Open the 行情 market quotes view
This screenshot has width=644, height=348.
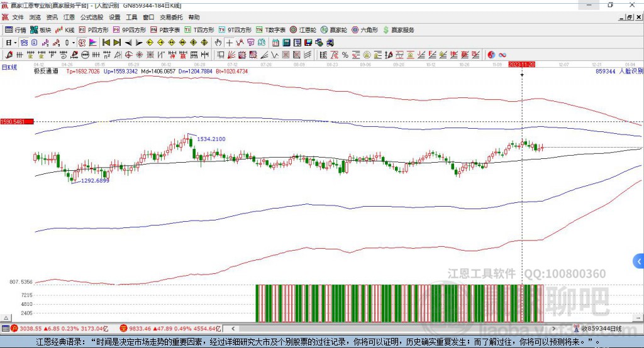pyautogui.click(x=16, y=30)
